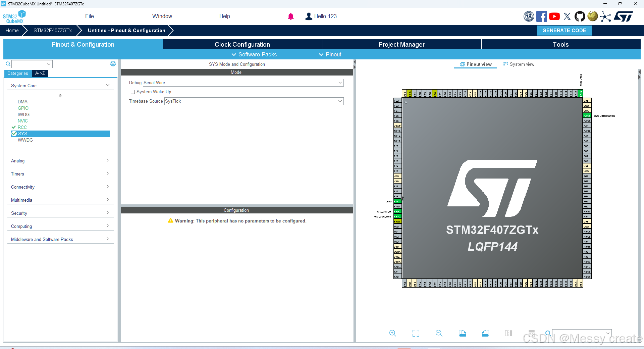The width and height of the screenshot is (644, 349).
Task: Zoom out of the chip pinout
Action: coord(439,333)
